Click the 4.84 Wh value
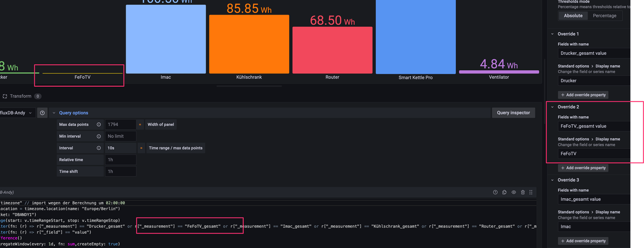644x248 pixels. pos(499,64)
